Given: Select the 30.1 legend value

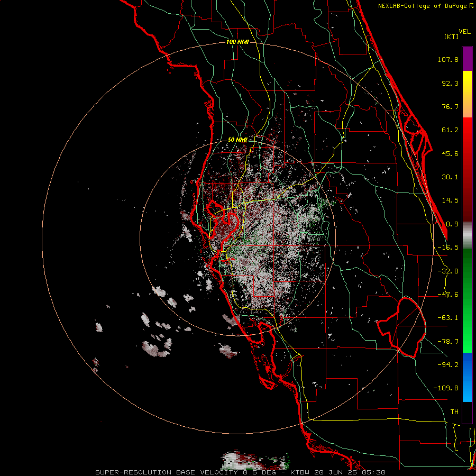Looking at the screenshot, I should (x=450, y=177).
